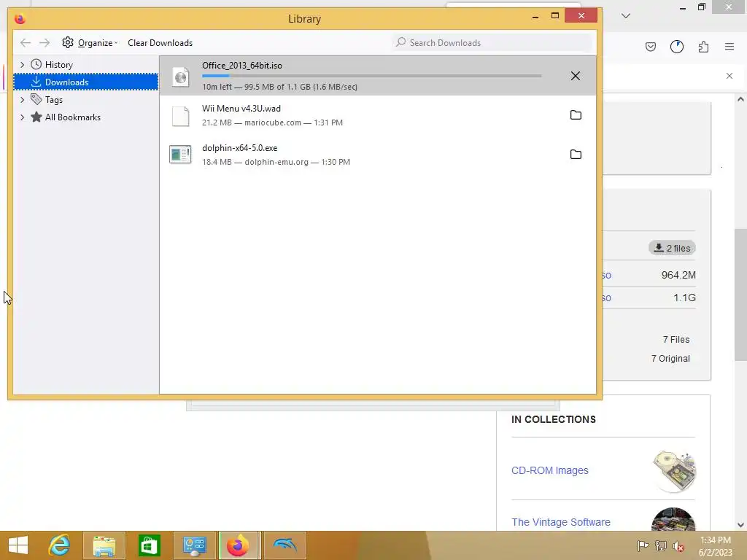Select the dolphin-x64-5.0.exe filename
This screenshot has height=560, width=747.
(239, 148)
